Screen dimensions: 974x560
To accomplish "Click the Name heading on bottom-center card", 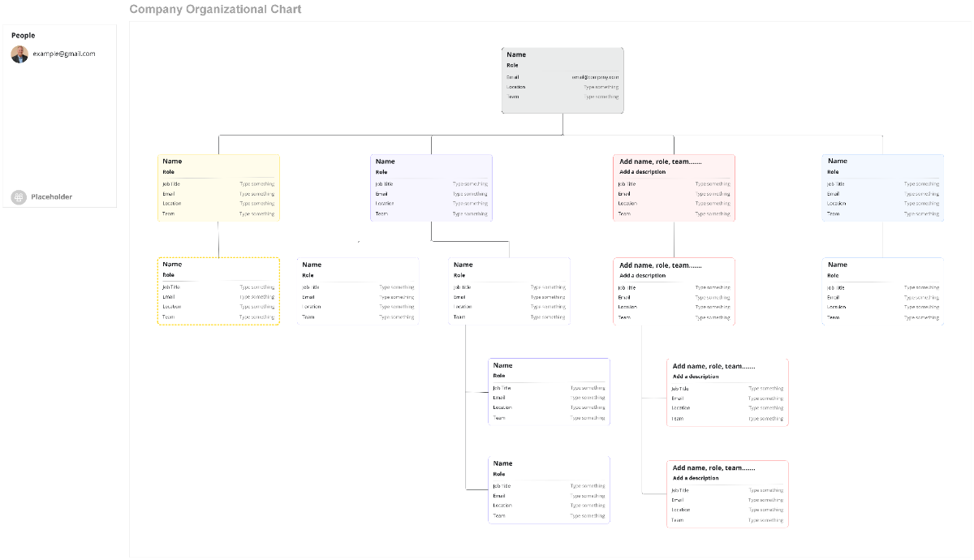I will (x=502, y=463).
